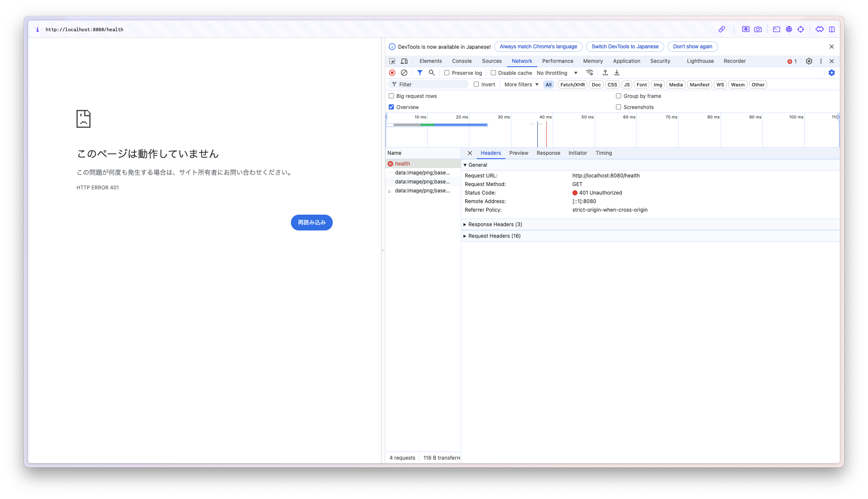The image size is (868, 499).
Task: Type in the network Filter field
Action: point(427,84)
